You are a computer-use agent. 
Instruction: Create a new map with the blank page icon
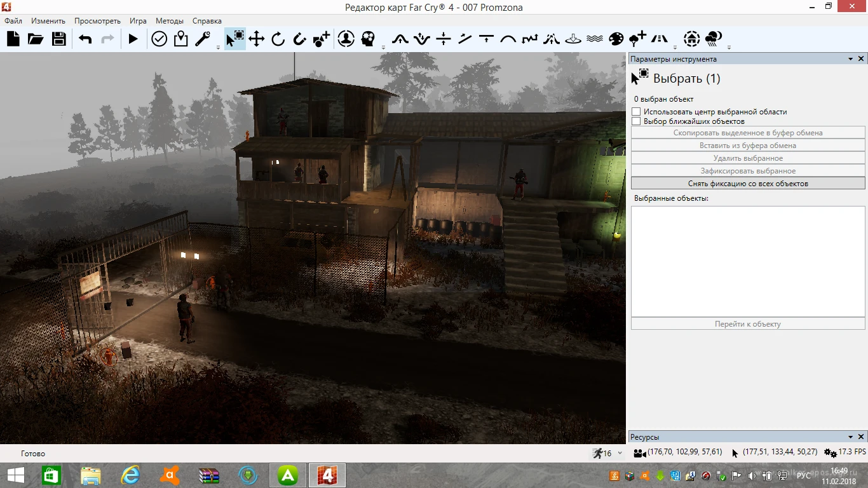click(x=13, y=39)
